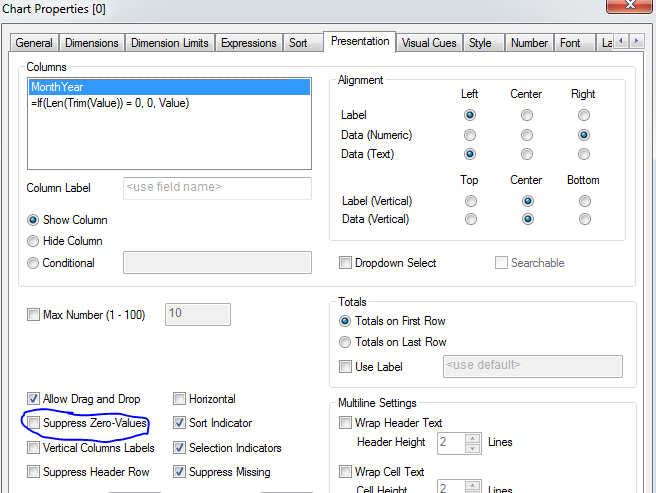Set Data (Text) alignment to Right
The width and height of the screenshot is (656, 493).
coord(584,154)
